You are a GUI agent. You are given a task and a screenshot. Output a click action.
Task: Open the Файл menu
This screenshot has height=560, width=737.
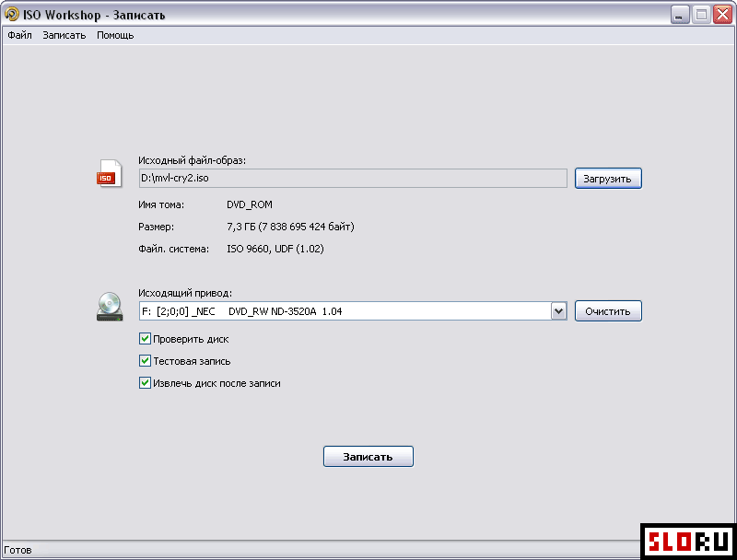(x=19, y=35)
